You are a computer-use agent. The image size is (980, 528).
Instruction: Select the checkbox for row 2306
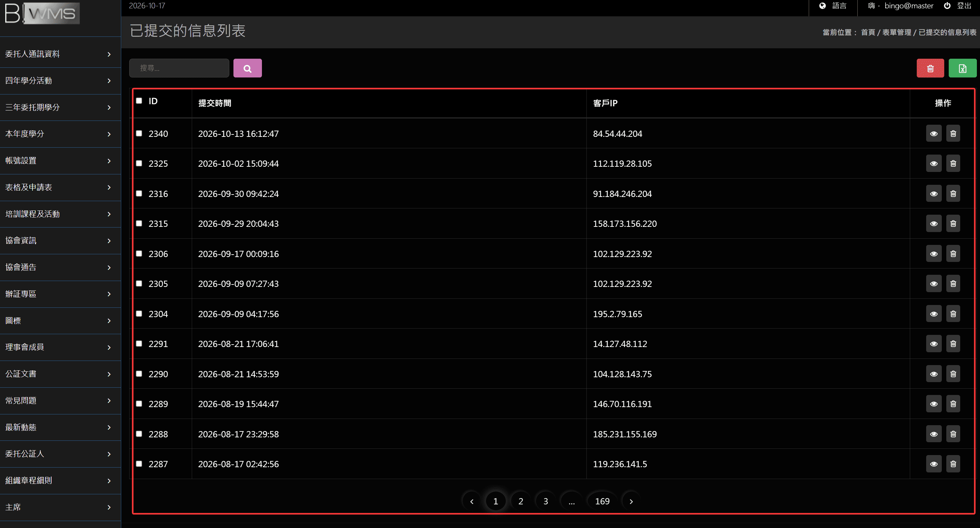click(x=139, y=254)
